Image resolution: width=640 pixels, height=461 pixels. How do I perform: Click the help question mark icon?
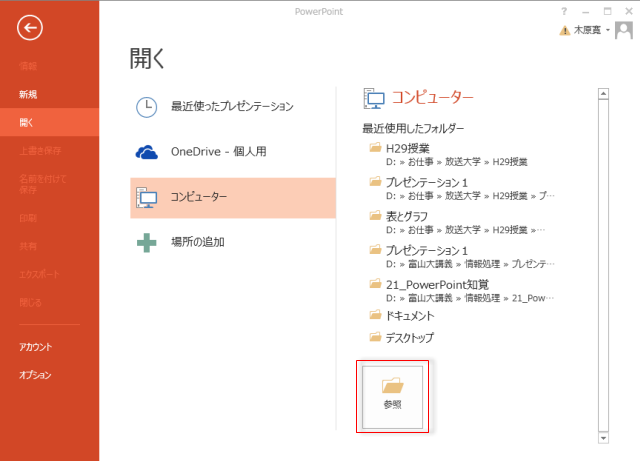564,11
